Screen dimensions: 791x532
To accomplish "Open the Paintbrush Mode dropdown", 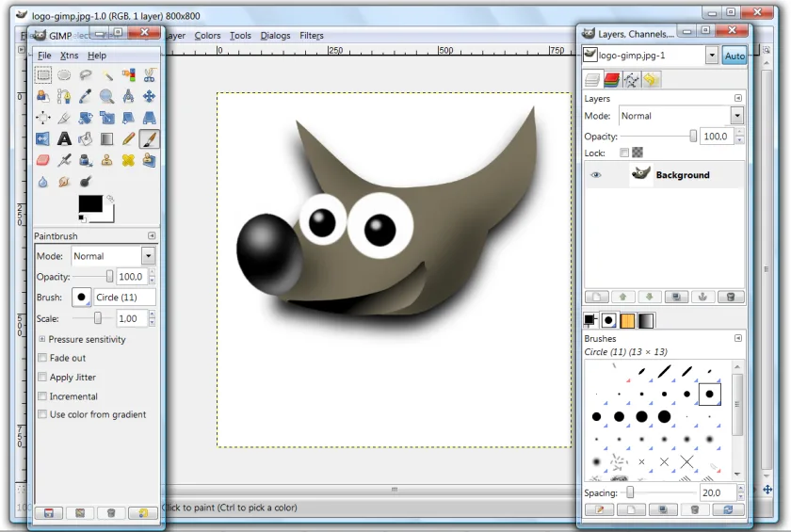I will tap(149, 256).
